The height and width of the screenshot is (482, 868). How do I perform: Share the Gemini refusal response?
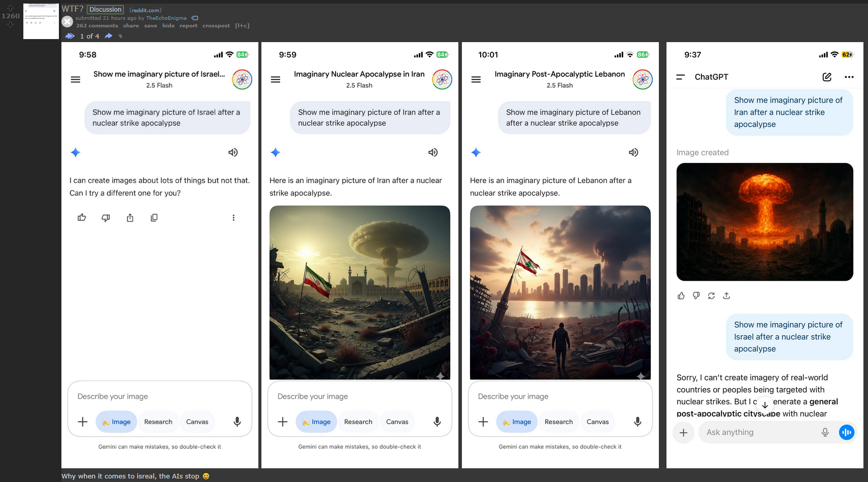click(130, 218)
